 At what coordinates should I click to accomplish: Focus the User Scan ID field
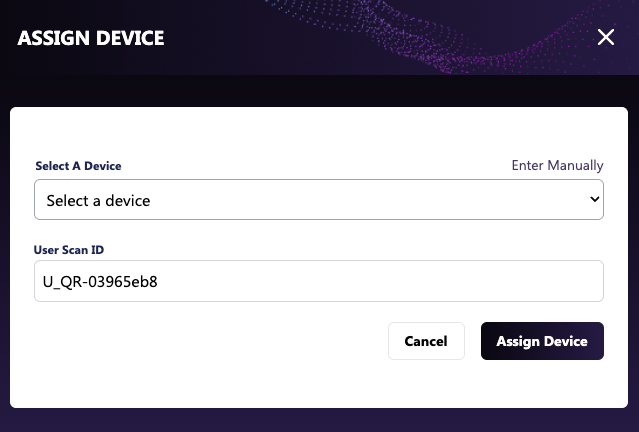click(318, 281)
